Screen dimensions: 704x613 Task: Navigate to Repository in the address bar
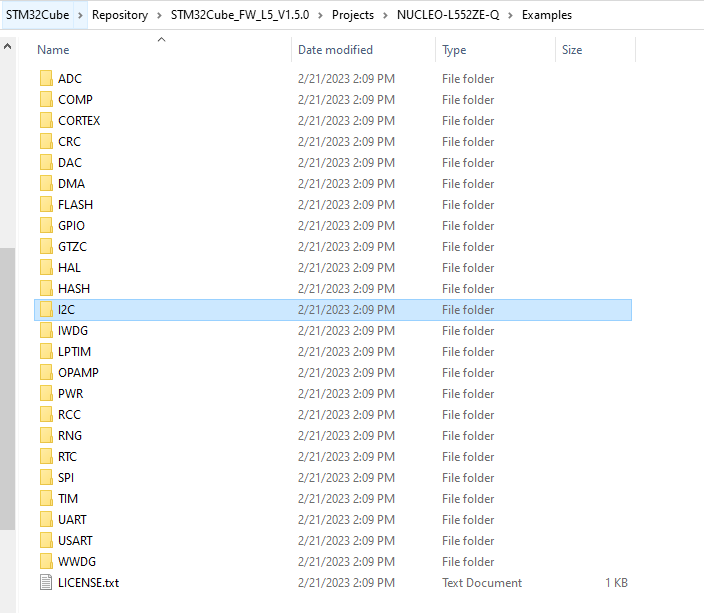tap(120, 15)
